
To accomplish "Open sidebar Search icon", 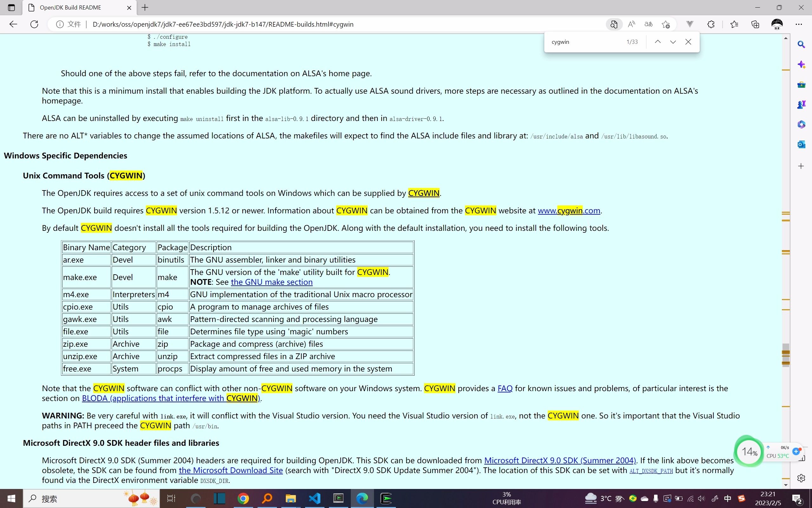I will (801, 44).
